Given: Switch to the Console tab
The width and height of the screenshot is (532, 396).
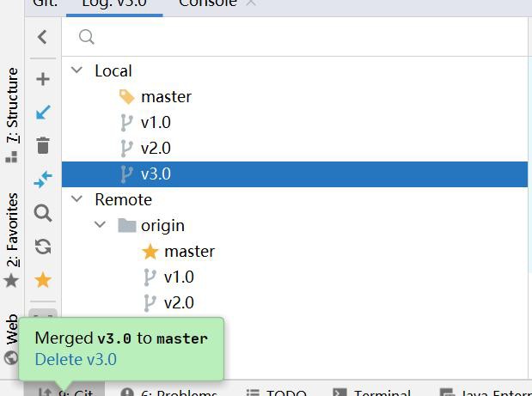Looking at the screenshot, I should (x=207, y=3).
